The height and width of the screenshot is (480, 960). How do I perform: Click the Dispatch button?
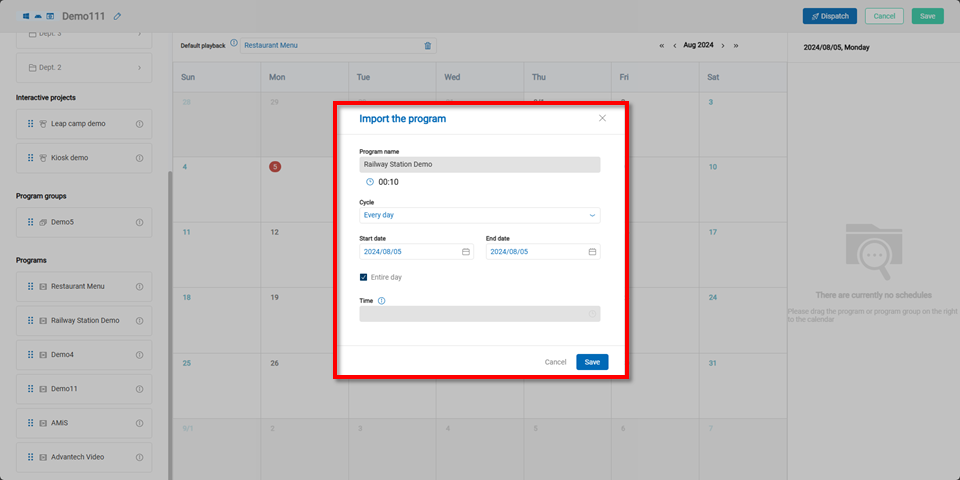[829, 16]
